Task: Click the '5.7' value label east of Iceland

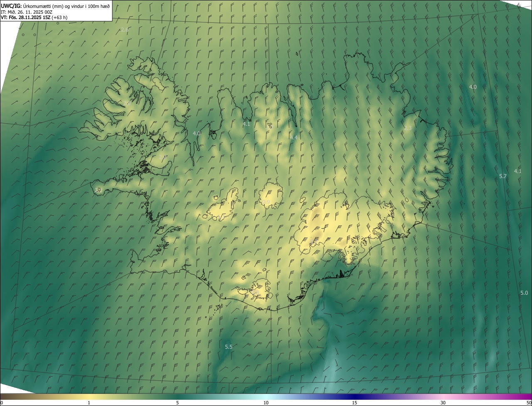Action: [503, 176]
